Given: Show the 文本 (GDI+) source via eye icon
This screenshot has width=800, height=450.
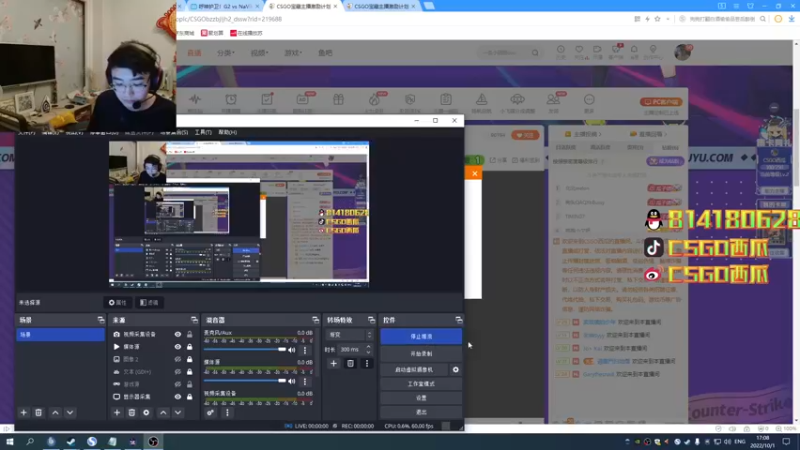Looking at the screenshot, I should (178, 372).
